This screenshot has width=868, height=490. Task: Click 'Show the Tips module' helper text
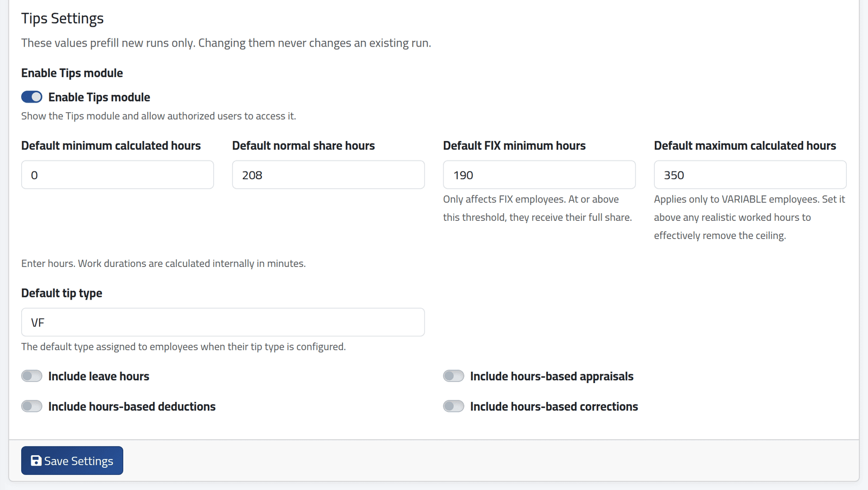(x=158, y=116)
